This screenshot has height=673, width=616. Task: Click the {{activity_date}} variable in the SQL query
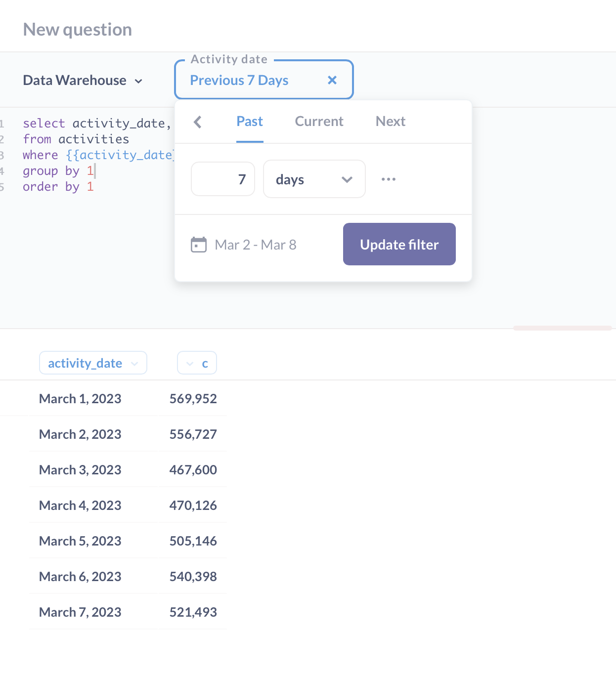(120, 155)
